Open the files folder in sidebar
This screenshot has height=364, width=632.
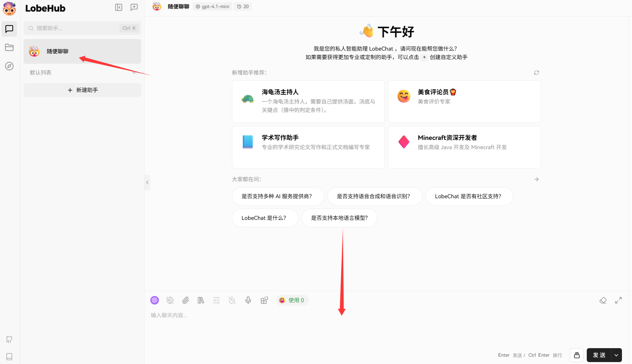point(9,48)
